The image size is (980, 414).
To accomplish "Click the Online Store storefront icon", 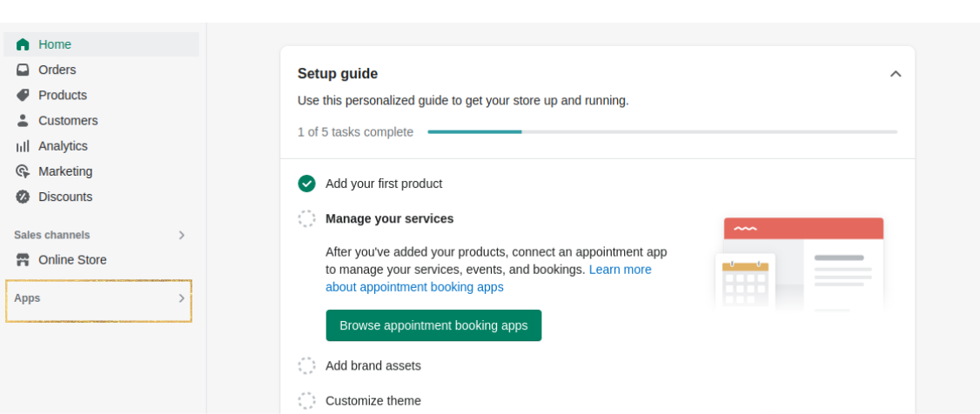I will (23, 260).
